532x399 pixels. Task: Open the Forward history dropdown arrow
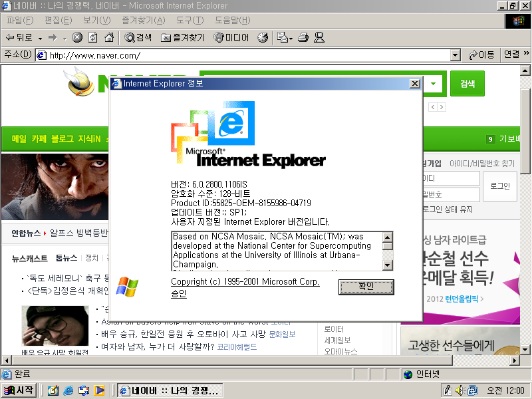65,38
